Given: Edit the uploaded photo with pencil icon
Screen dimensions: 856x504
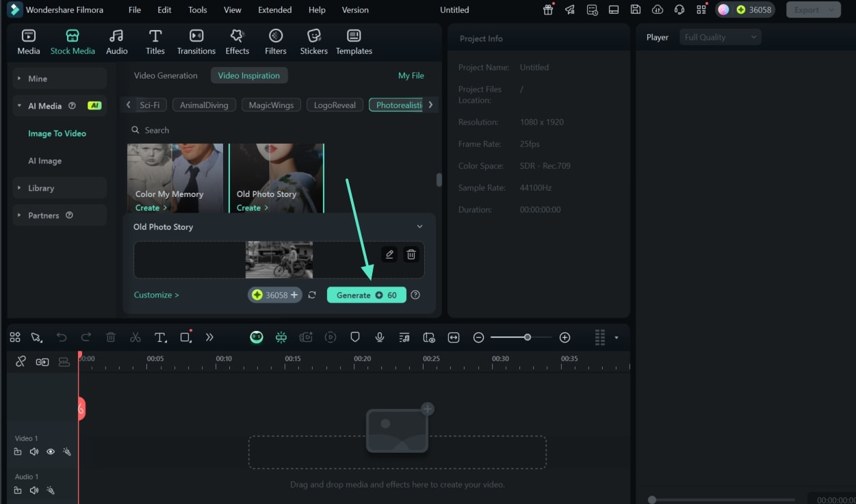Looking at the screenshot, I should 389,254.
